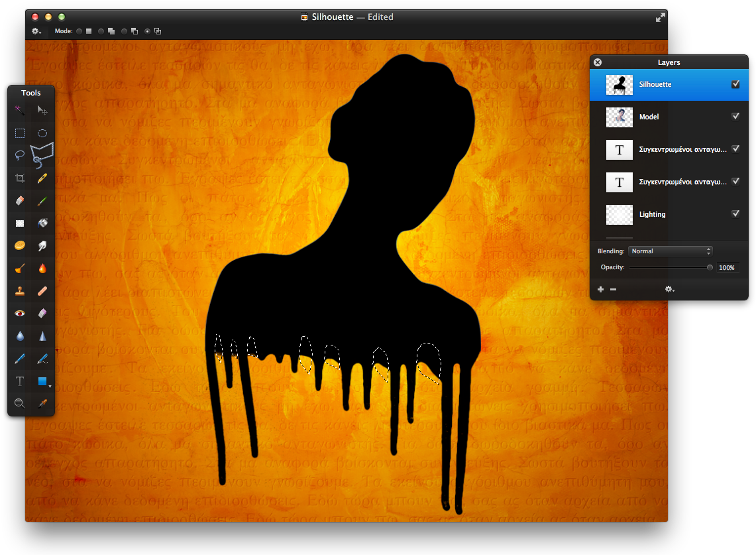This screenshot has width=756, height=555.
Task: Select the Crop tool
Action: 19,178
